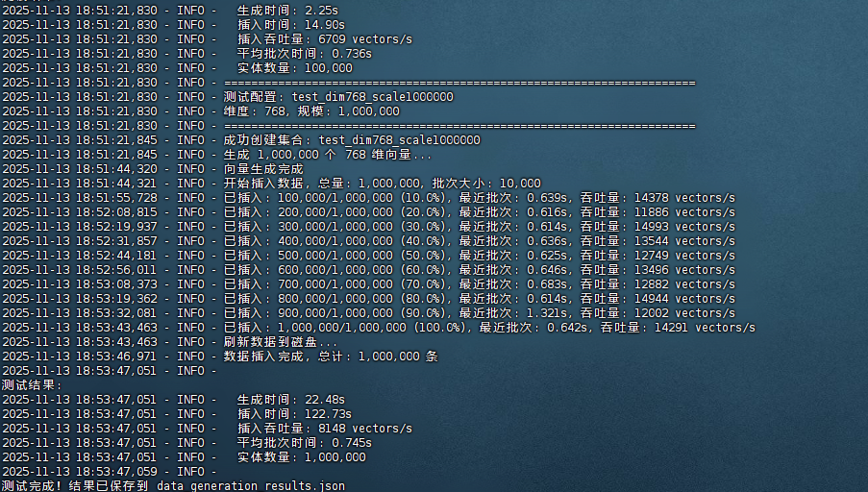The height and width of the screenshot is (492, 868).
Task: Click the timestamp '2025-11-13 18:53:47,059'
Action: (80, 471)
